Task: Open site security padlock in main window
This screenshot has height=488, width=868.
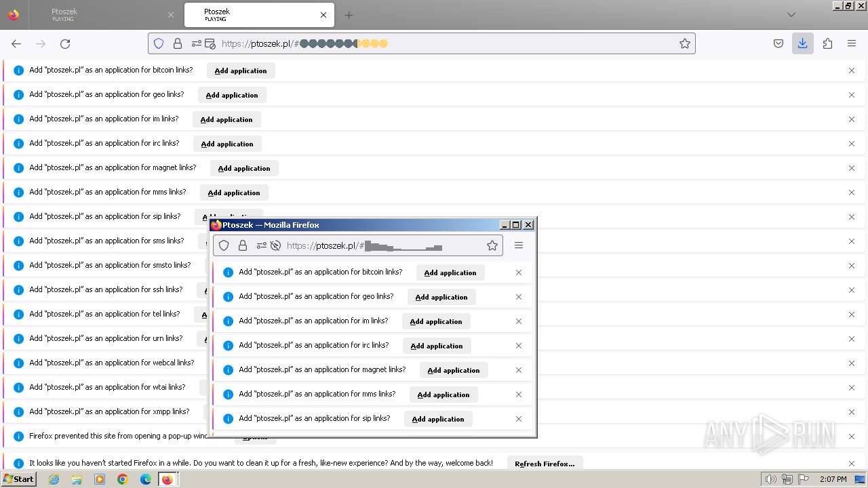Action: pyautogui.click(x=178, y=43)
